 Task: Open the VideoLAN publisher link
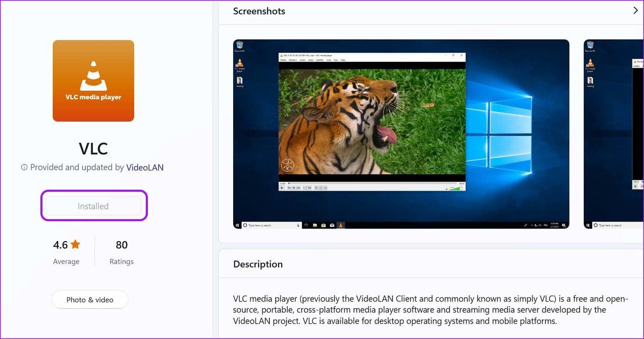click(145, 167)
